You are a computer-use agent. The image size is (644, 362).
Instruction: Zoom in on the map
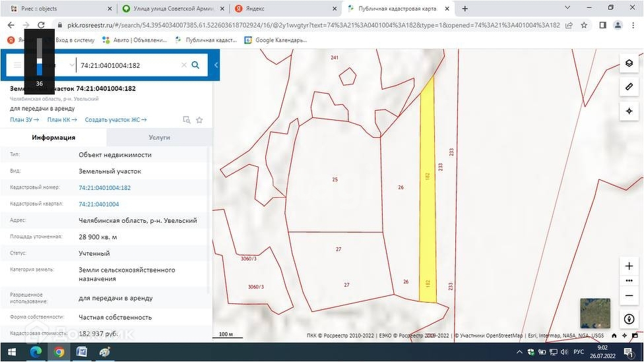(629, 266)
